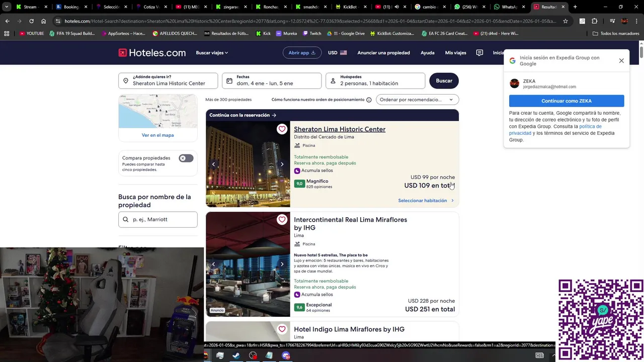Click the Abrir app button
This screenshot has width=644, height=362.
(x=302, y=53)
